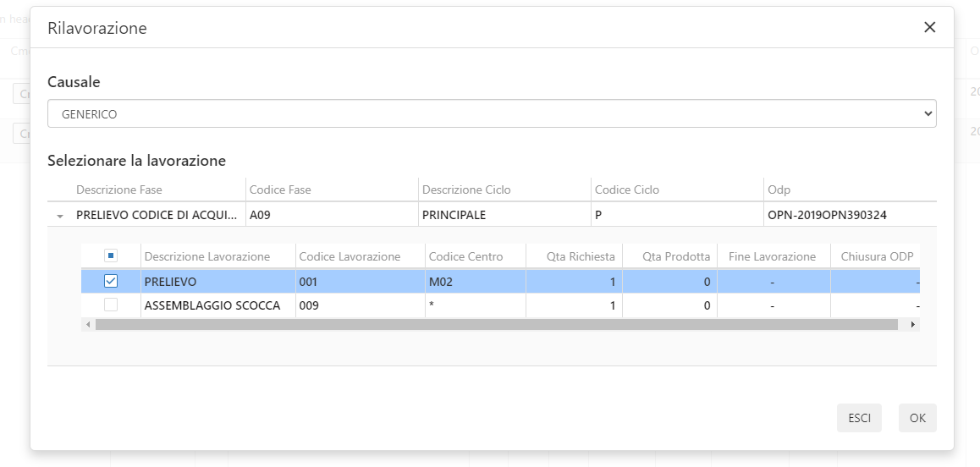
Task: Select the Odp value OPN-2019OPN390324
Action: [827, 215]
